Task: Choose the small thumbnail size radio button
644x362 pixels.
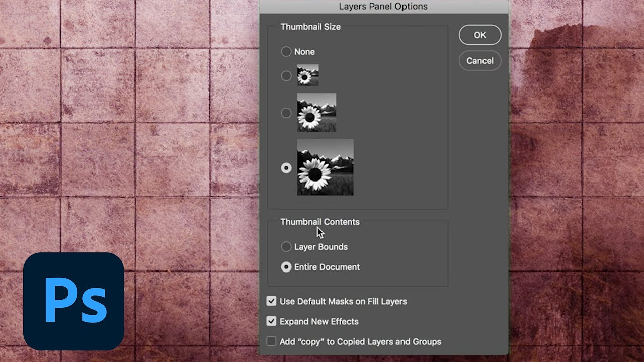Action: click(286, 76)
